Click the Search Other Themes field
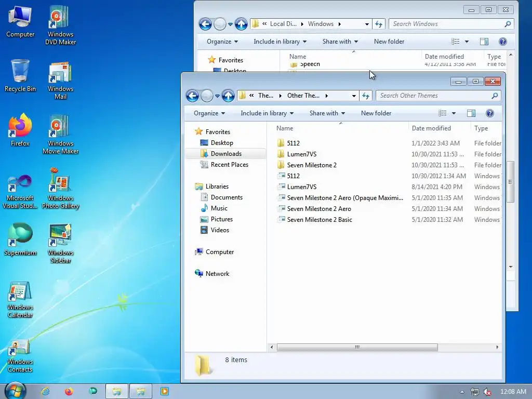Image resolution: width=532 pixels, height=399 pixels. 438,96
